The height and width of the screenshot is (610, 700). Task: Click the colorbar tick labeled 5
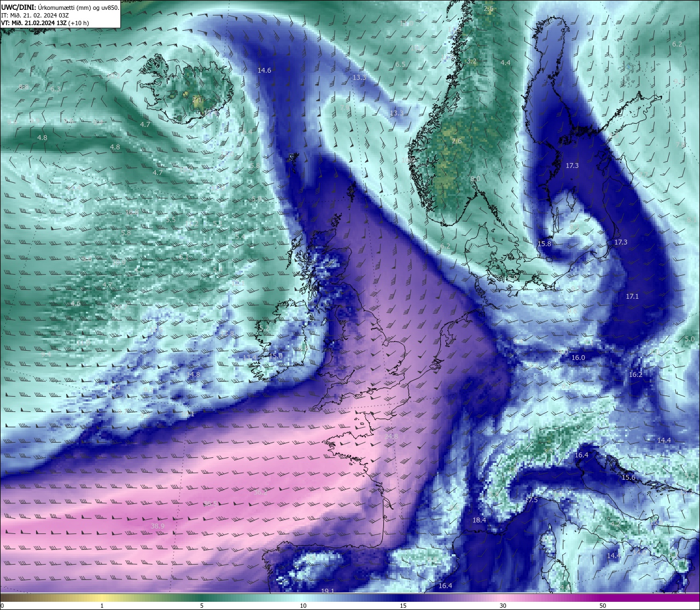coord(202,606)
